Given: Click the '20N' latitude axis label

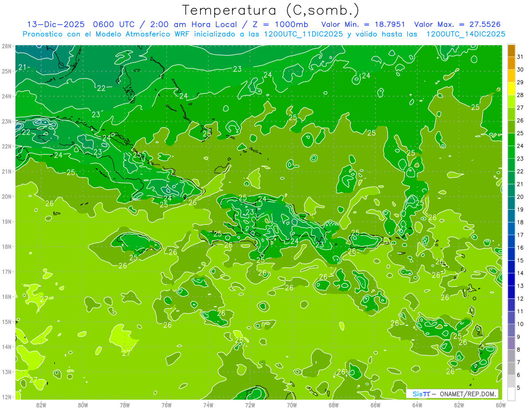Looking at the screenshot, I should pyautogui.click(x=7, y=196).
